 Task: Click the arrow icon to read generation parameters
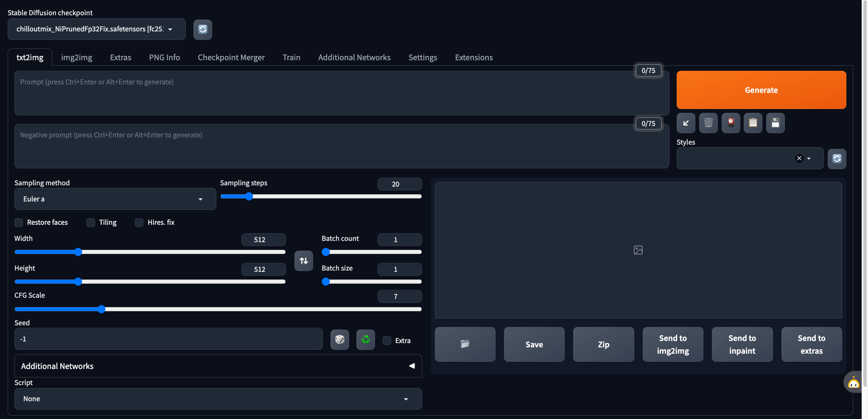click(686, 123)
